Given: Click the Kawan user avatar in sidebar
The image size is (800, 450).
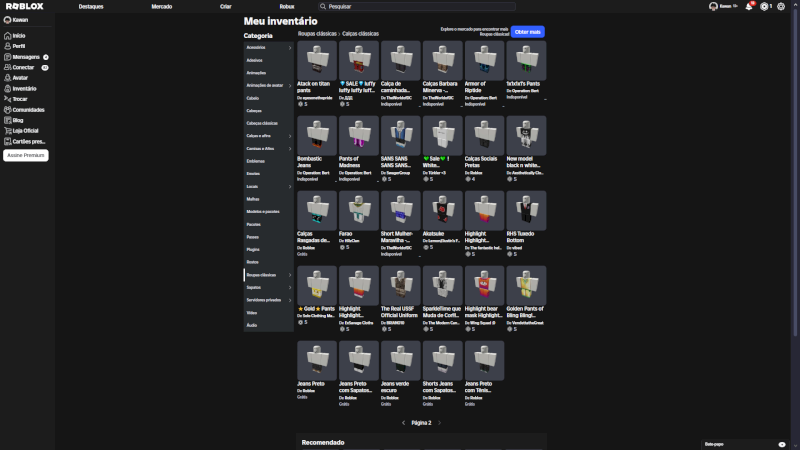Looking at the screenshot, I should (8, 20).
